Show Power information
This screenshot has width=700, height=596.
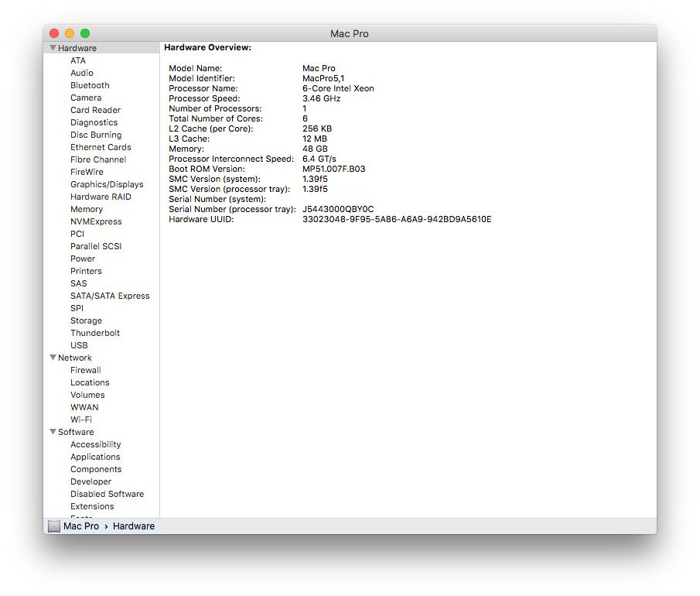[83, 259]
